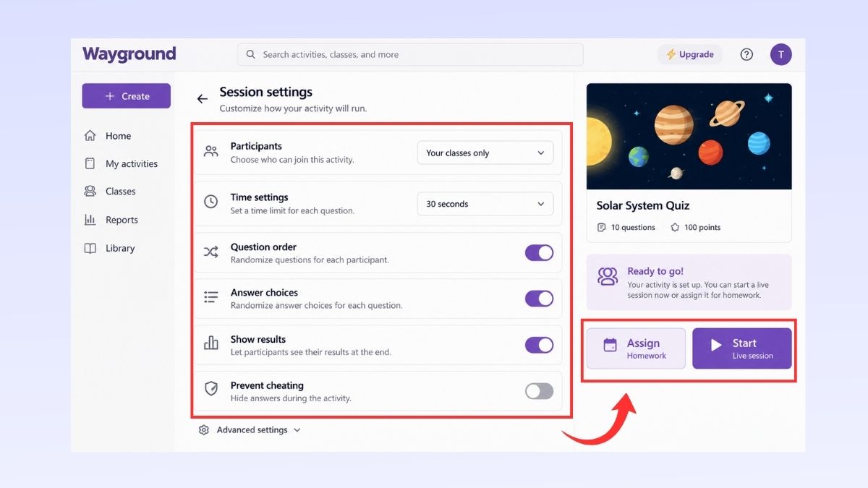Disable the Question order toggle

pyautogui.click(x=539, y=252)
